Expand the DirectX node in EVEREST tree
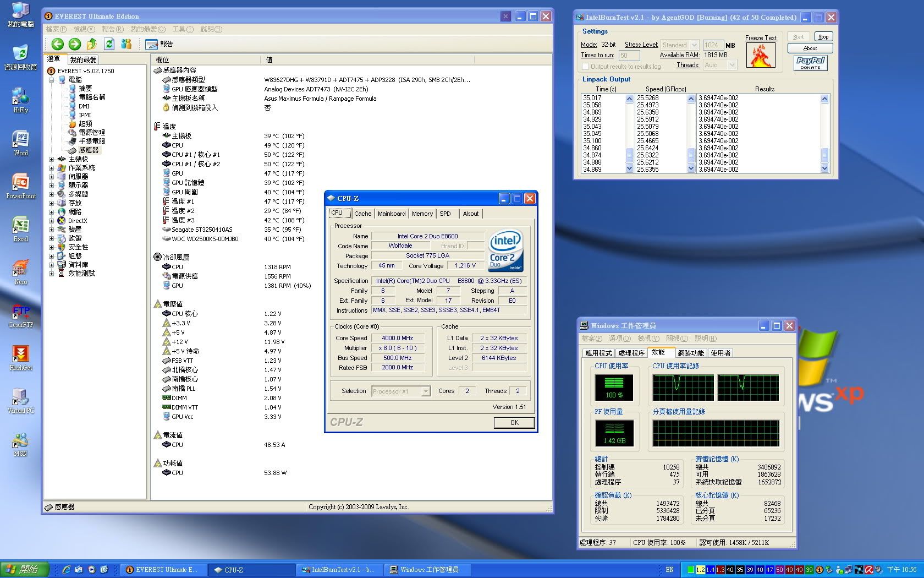924x578 pixels. point(52,221)
